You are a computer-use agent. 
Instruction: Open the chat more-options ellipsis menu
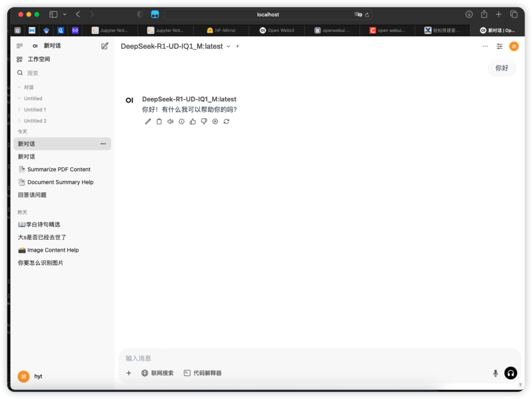pyautogui.click(x=485, y=46)
